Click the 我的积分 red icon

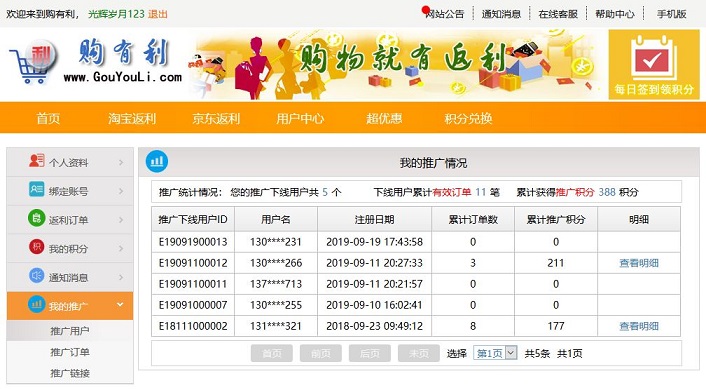click(36, 247)
